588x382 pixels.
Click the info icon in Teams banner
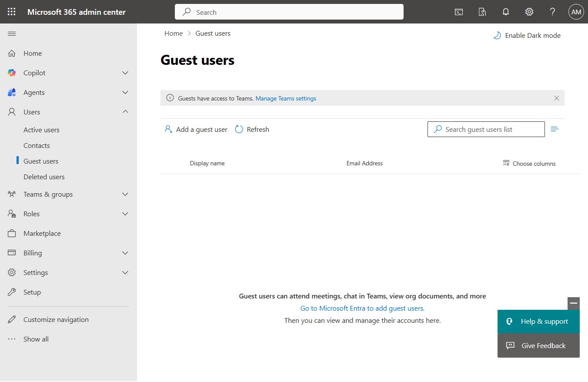point(170,98)
